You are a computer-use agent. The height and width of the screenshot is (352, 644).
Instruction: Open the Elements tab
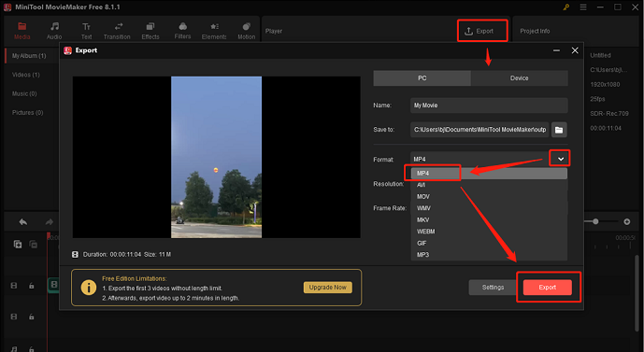(214, 31)
